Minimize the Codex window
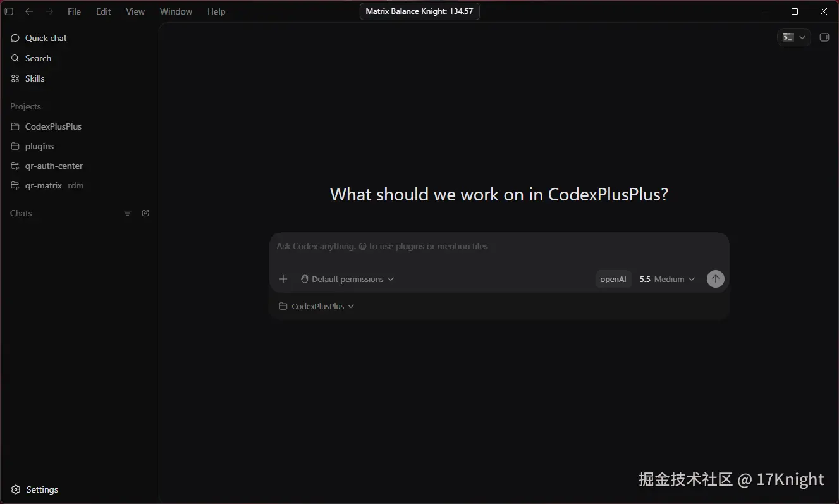This screenshot has height=504, width=839. [766, 11]
